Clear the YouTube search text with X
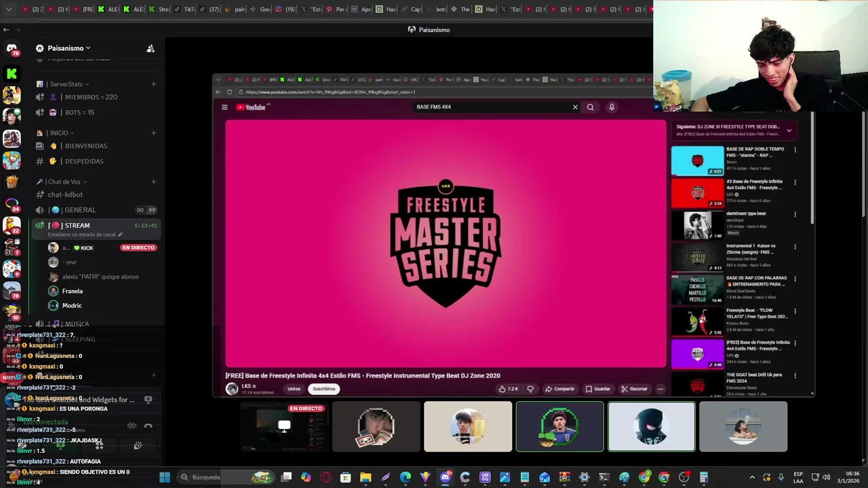The image size is (868, 488). point(575,107)
